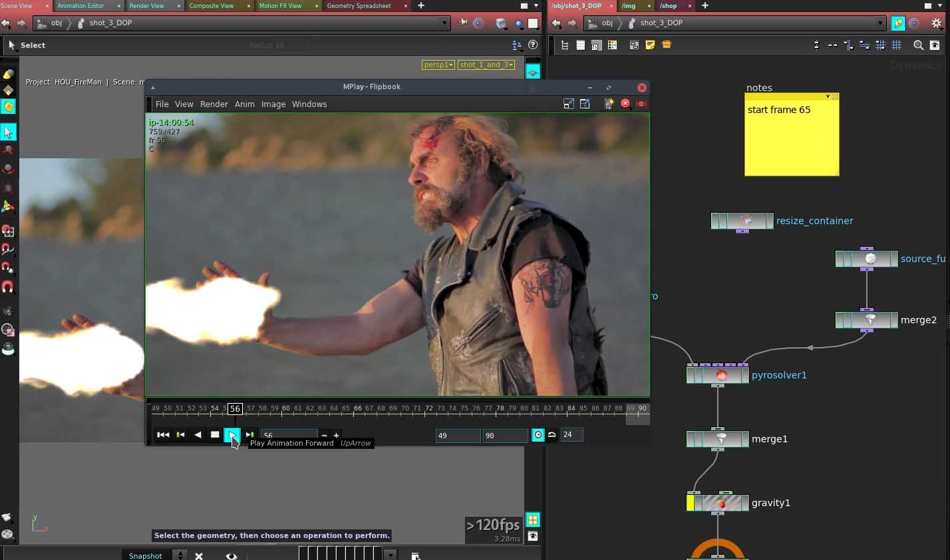Open the network editor search magnifier

pos(918,45)
